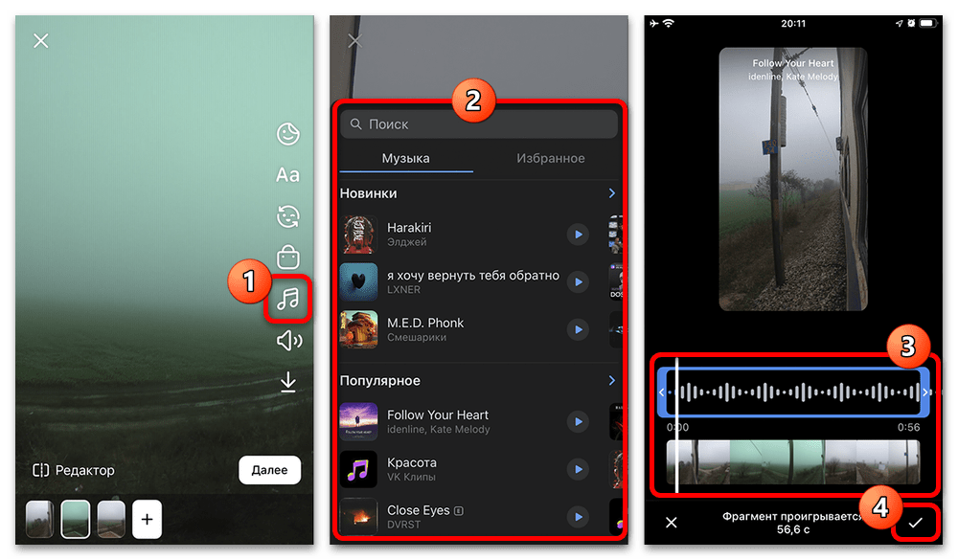Image resolution: width=958 pixels, height=560 pixels.
Task: Tap the music note icon
Action: pos(288,299)
